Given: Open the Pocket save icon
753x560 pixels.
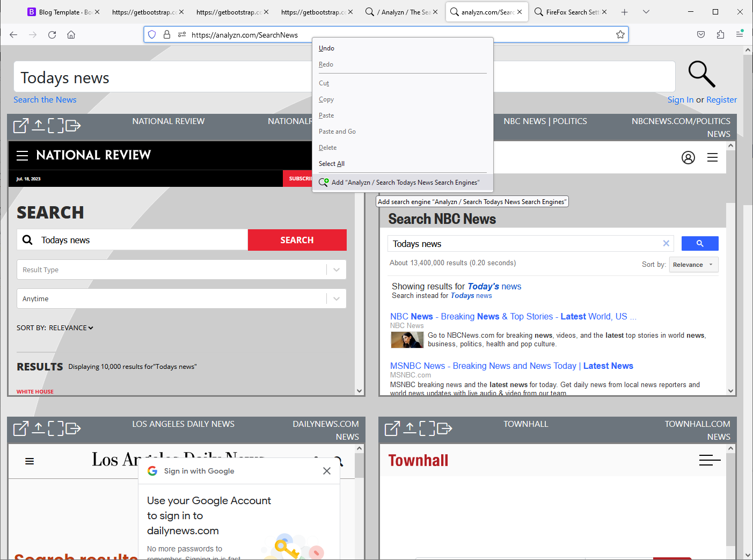Looking at the screenshot, I should (701, 35).
